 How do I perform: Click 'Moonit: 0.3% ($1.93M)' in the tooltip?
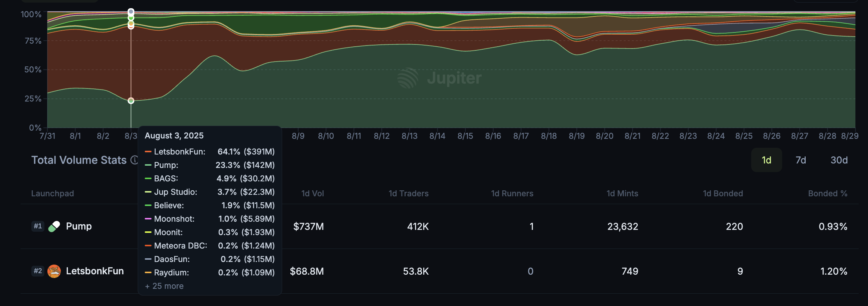[210, 232]
